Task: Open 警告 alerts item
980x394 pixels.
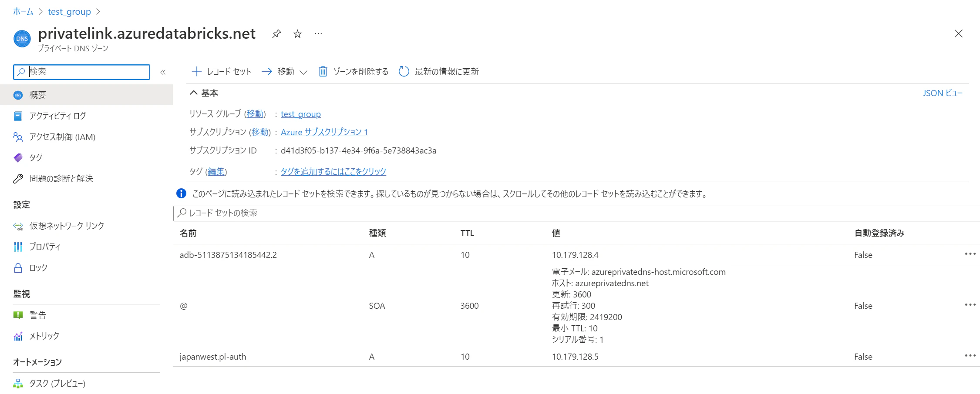Action: coord(87,315)
